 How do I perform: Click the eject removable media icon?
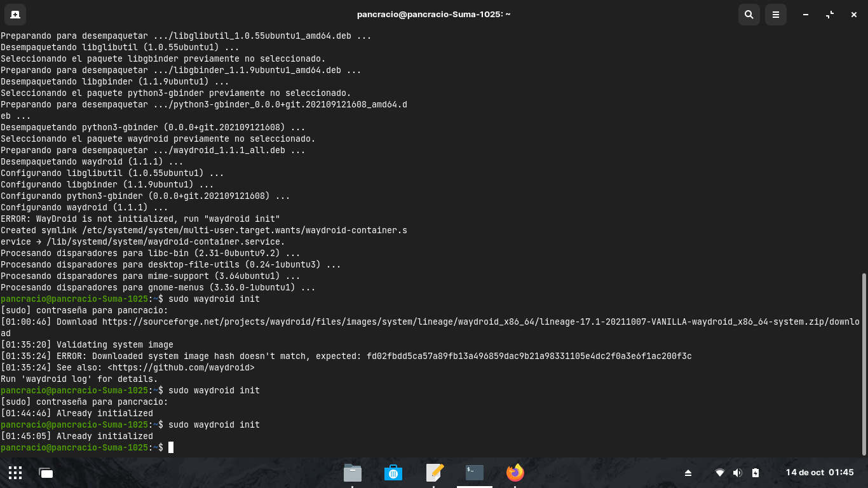tap(688, 473)
